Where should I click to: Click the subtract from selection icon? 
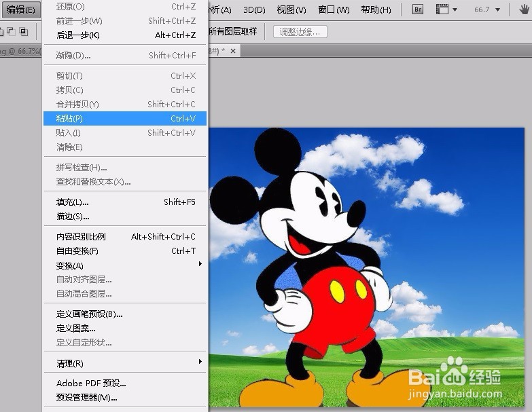(x=11, y=32)
